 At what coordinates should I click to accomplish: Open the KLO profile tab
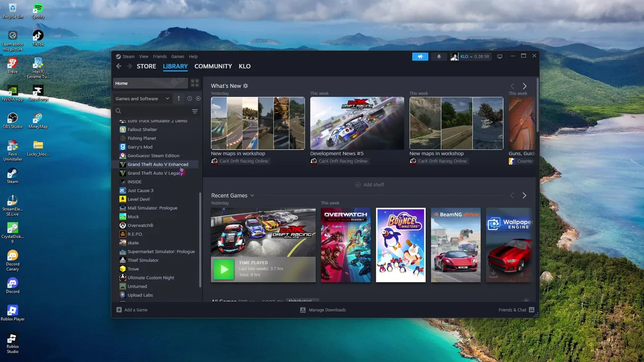[245, 66]
